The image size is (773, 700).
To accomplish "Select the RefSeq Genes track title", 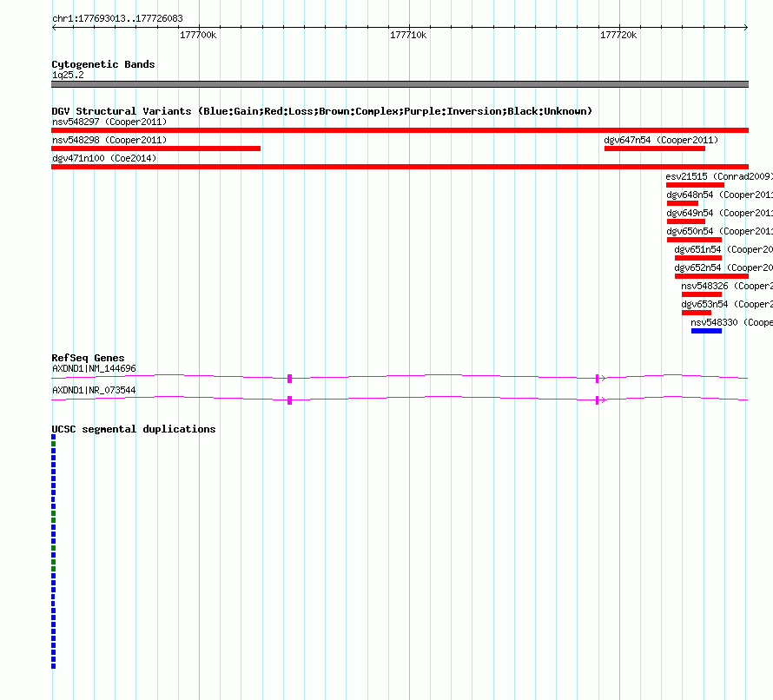I will [x=89, y=358].
